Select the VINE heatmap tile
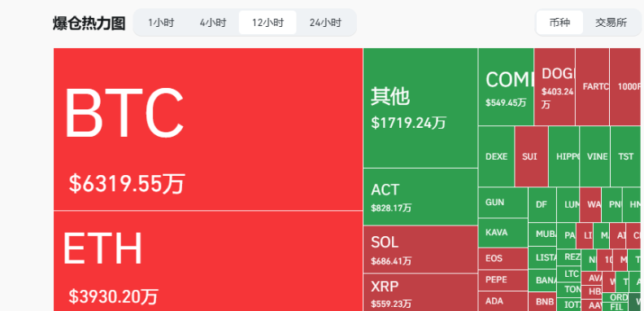 click(x=594, y=156)
